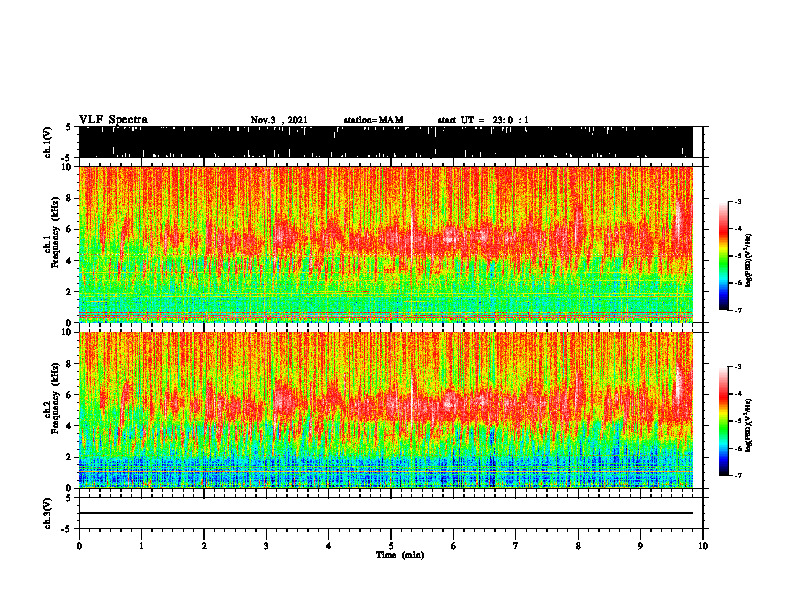The height and width of the screenshot is (612, 792).
Task: Click the "-7" label on ch.2 color bar
Action: [x=738, y=475]
